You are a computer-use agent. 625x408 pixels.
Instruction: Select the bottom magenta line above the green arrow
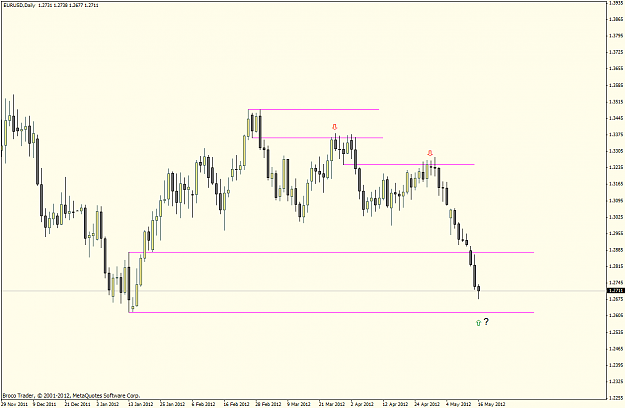(x=331, y=312)
